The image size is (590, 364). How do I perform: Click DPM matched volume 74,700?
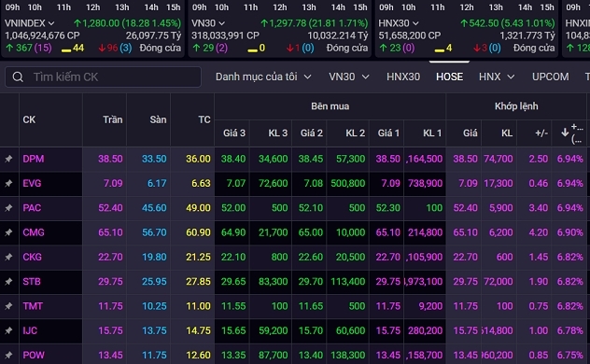point(499,159)
